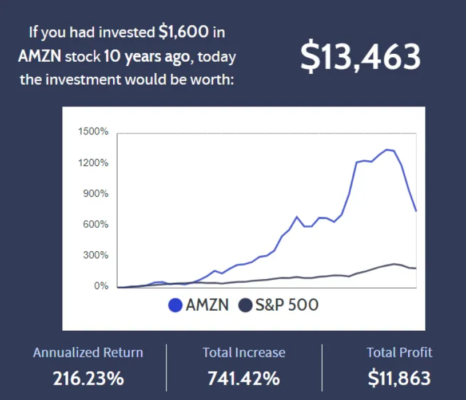
Task: Click the 741.42% total increase value
Action: click(x=244, y=379)
